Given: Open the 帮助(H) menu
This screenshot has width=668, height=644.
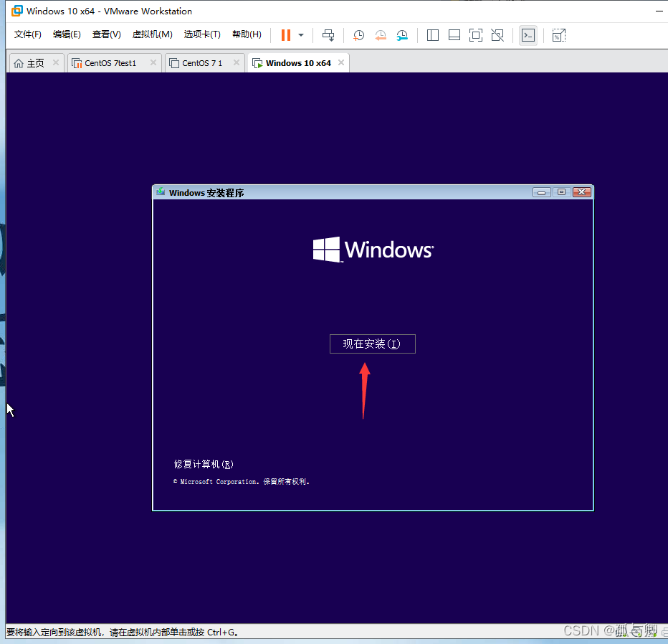Looking at the screenshot, I should [x=247, y=34].
